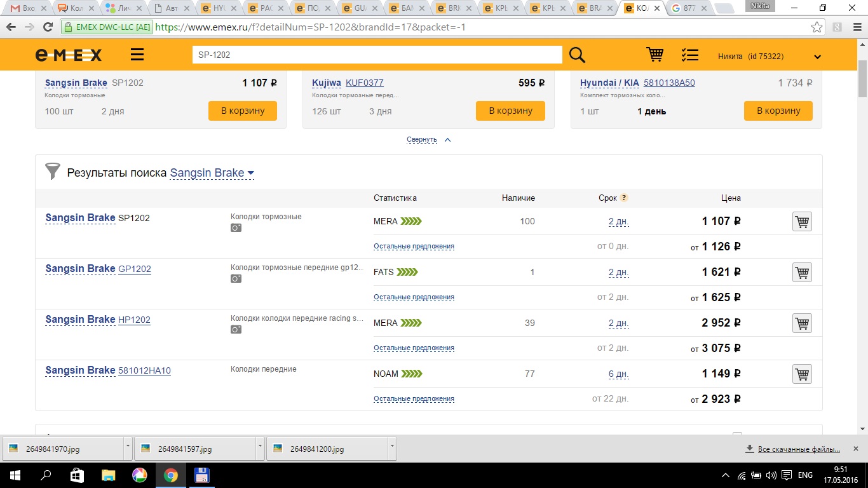The image size is (868, 488).
Task: Open the Windows Start menu
Action: (x=15, y=475)
